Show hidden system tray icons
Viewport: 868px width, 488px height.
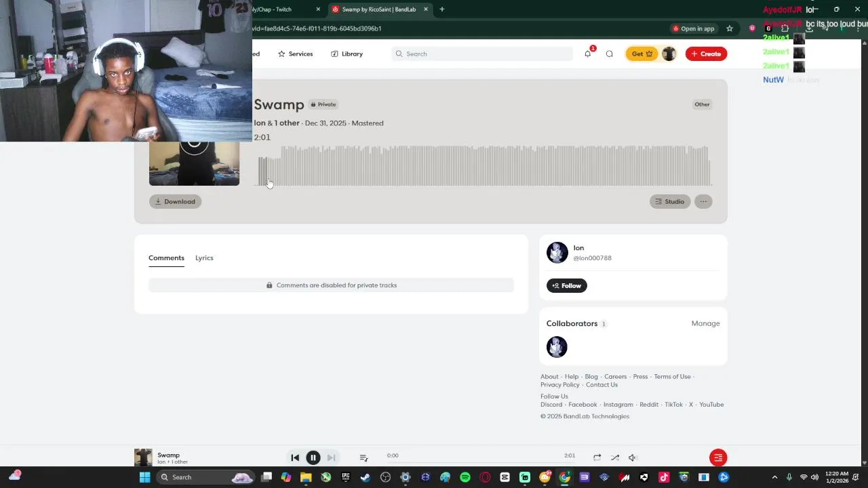774,477
